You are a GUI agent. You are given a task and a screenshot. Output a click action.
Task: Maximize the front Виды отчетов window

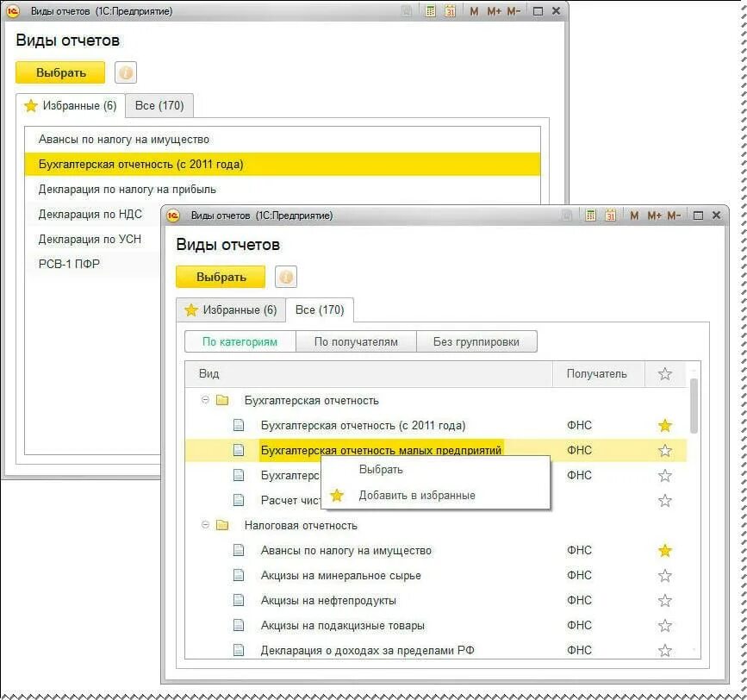pyautogui.click(x=698, y=216)
